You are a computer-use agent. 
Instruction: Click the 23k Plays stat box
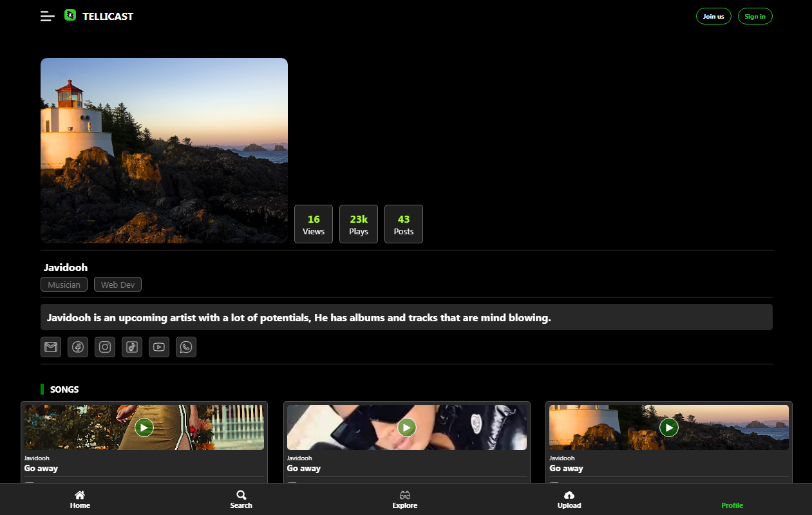point(359,224)
